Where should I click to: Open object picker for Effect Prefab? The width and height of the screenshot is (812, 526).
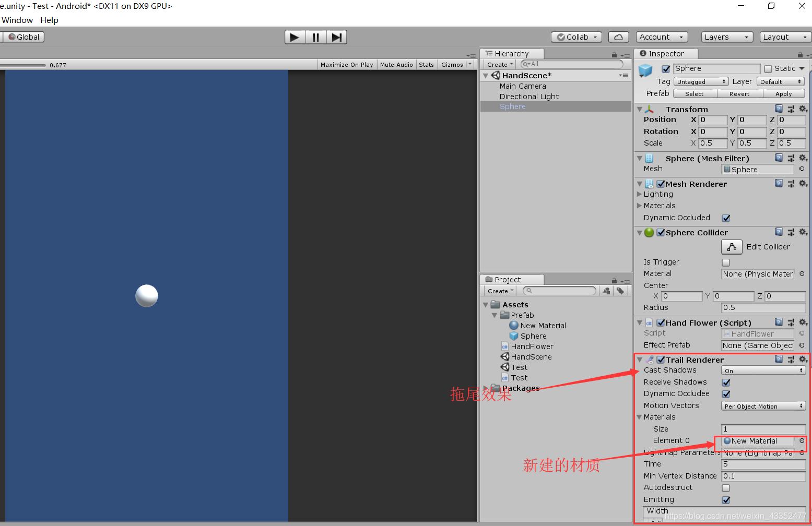click(x=802, y=345)
